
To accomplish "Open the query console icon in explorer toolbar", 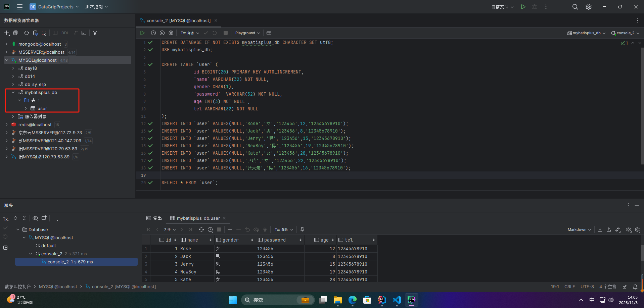I will 84,33.
